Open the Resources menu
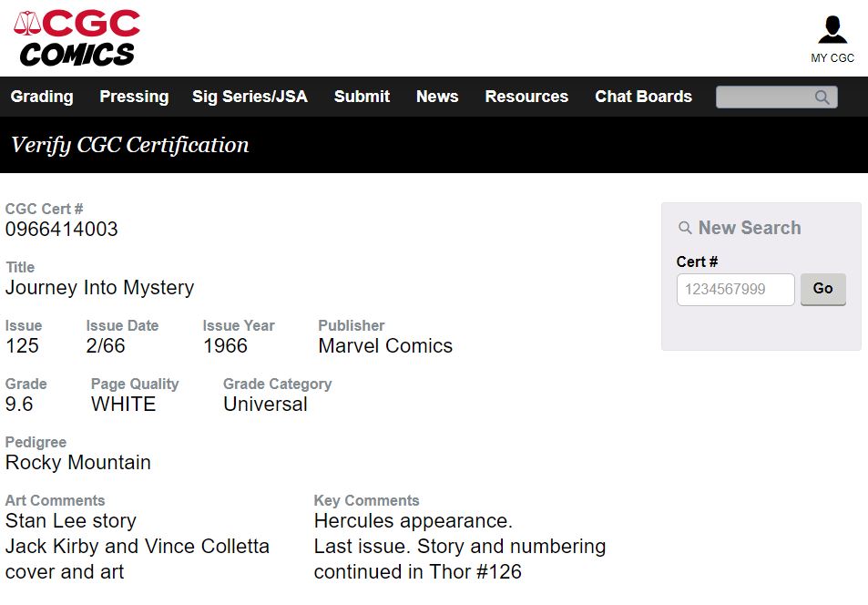Screen dimensions: 868x605 coord(526,97)
